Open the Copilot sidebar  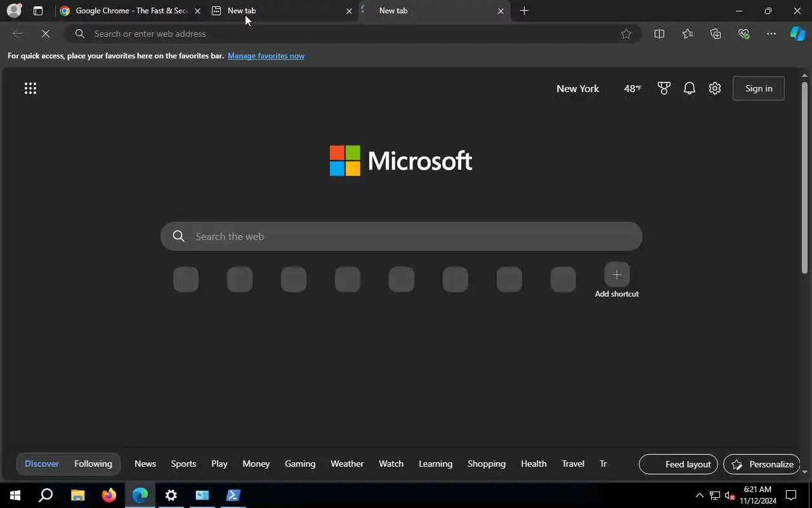point(797,34)
